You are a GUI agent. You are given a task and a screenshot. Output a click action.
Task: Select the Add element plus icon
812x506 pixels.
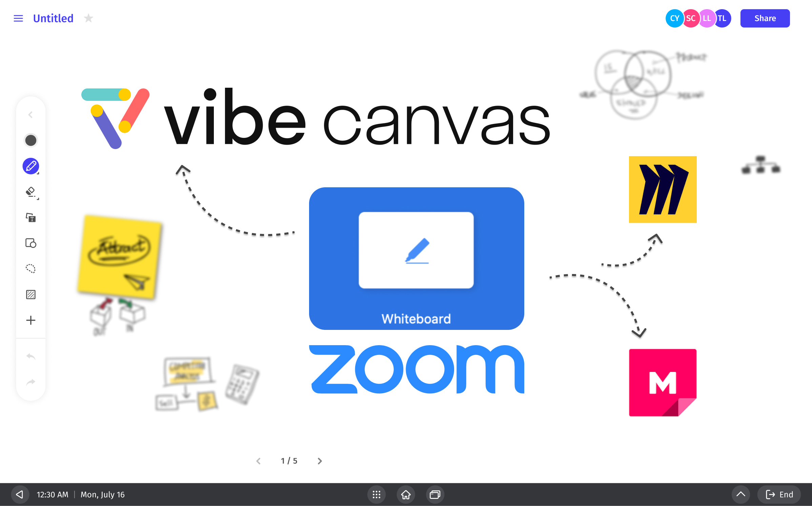pyautogui.click(x=31, y=319)
